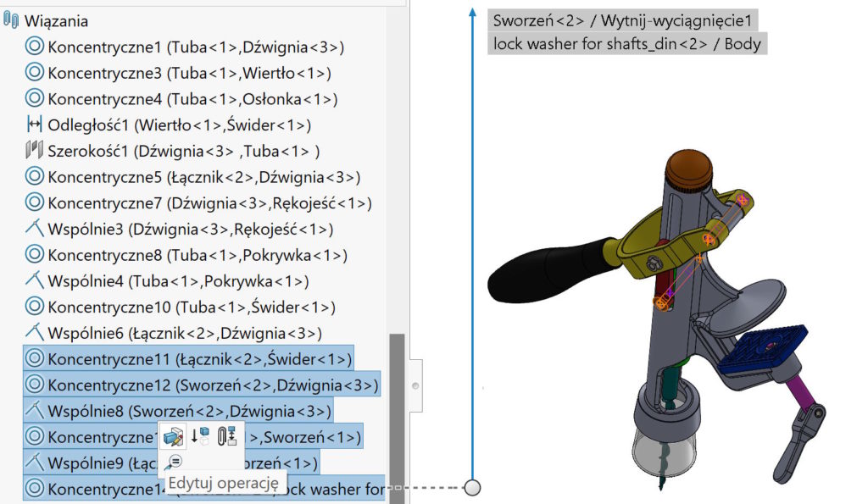The width and height of the screenshot is (868, 504).
Task: Click the coincident icon beside Wspólnie3
Action: 35,230
